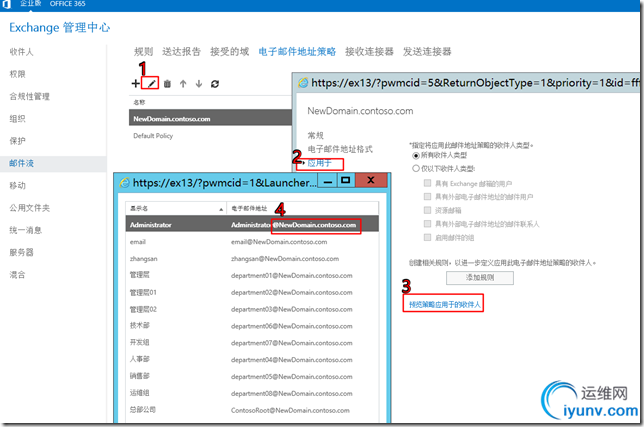Open the 发送连接器 tab
The height and width of the screenshot is (427, 644).
tap(427, 52)
